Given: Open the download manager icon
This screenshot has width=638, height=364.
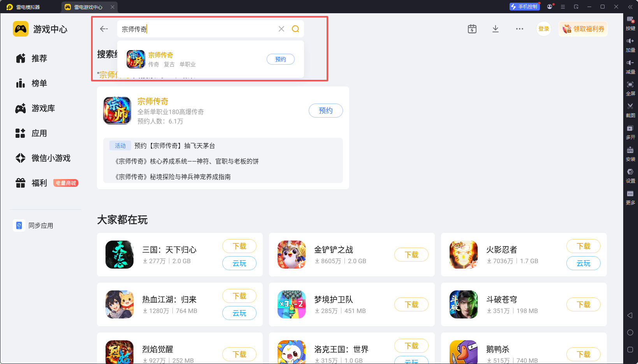Looking at the screenshot, I should (496, 29).
